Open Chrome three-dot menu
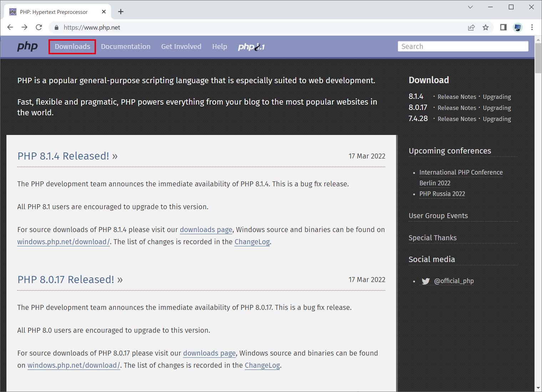 tap(532, 27)
